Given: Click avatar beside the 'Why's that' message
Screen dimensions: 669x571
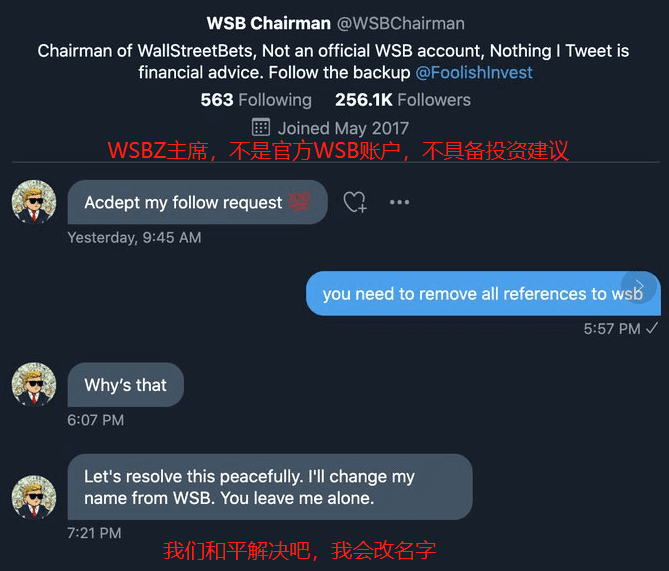Looking at the screenshot, I should tap(34, 385).
